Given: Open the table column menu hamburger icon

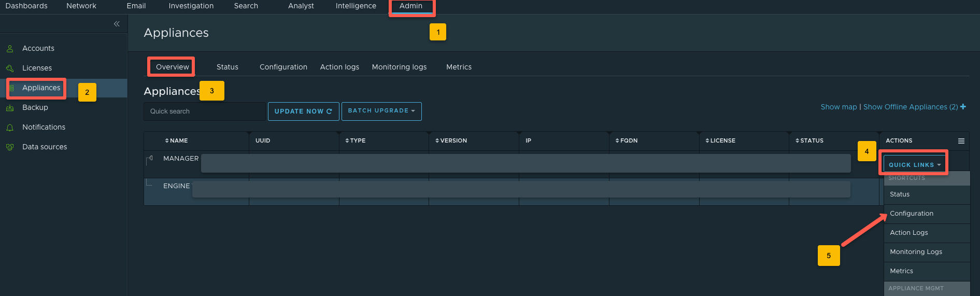Looking at the screenshot, I should click(961, 141).
